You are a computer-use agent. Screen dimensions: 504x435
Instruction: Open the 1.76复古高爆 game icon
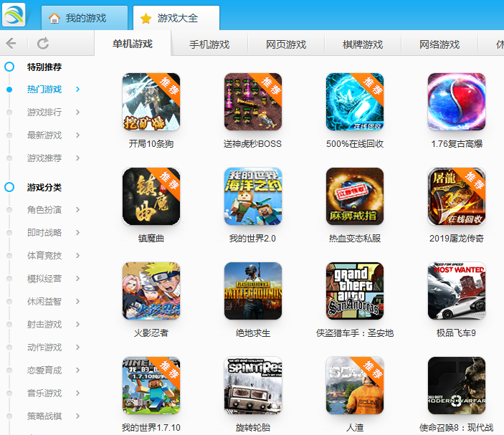(x=457, y=102)
